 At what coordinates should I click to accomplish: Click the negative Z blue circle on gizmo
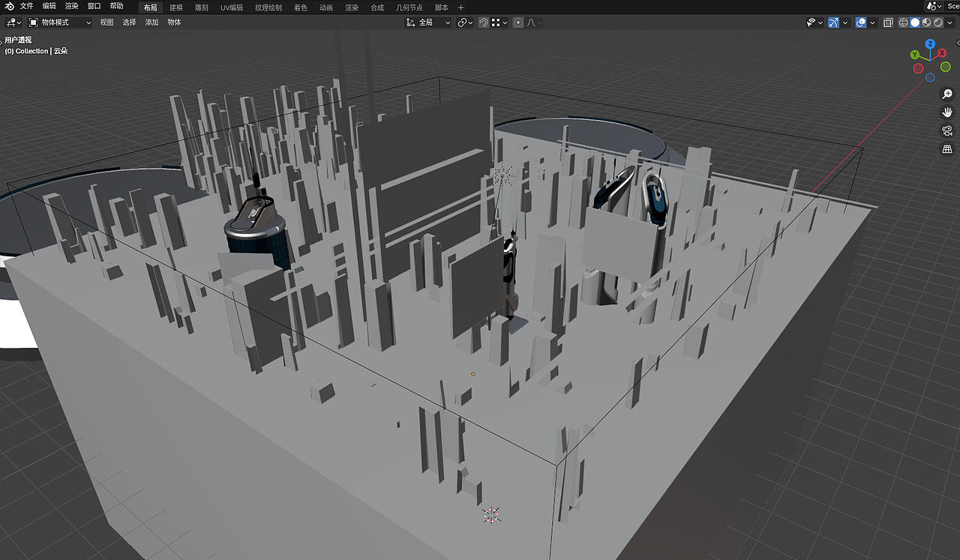tap(930, 77)
